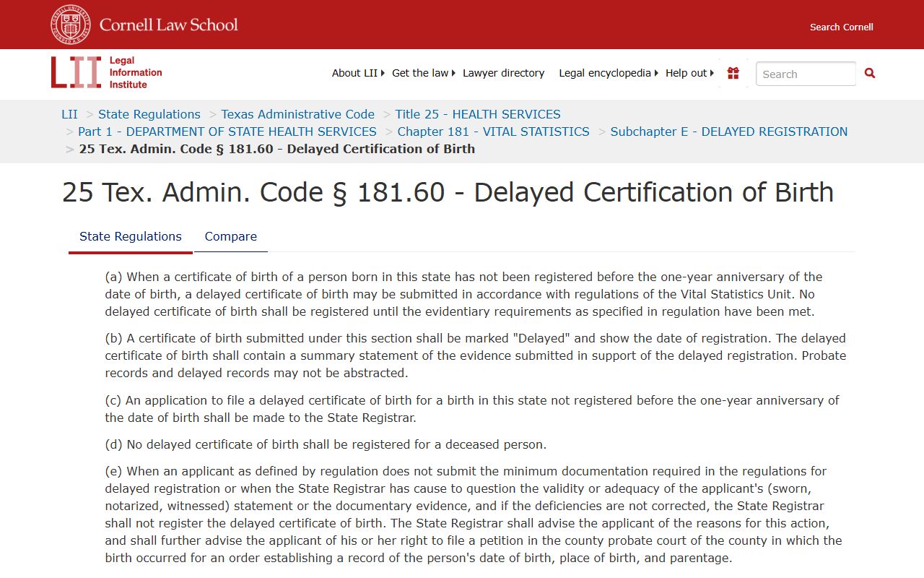The height and width of the screenshot is (578, 924).
Task: Click the red gift donate icon
Action: (733, 73)
